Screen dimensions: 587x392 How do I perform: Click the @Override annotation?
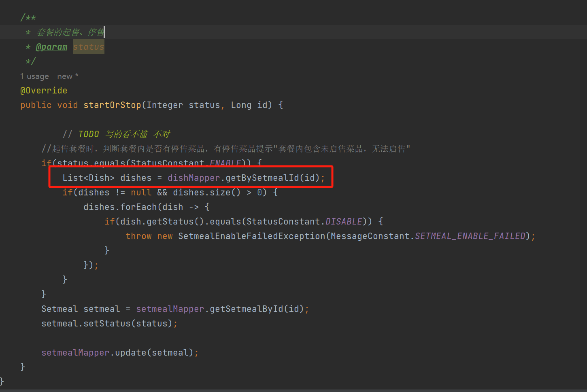[44, 91]
